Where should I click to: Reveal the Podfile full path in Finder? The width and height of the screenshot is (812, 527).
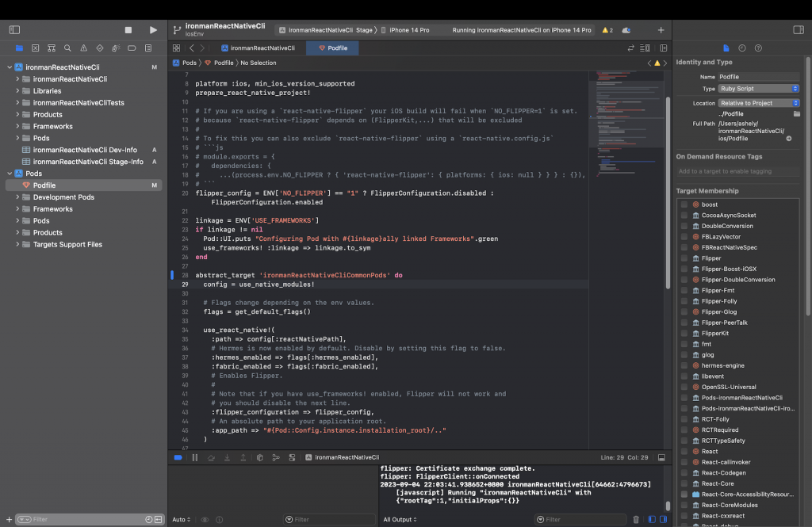(x=789, y=139)
